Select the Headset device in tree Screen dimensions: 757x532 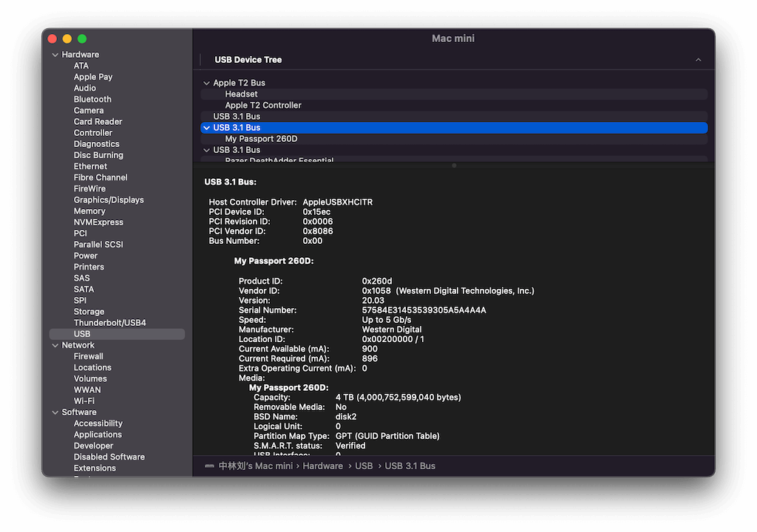click(x=241, y=94)
